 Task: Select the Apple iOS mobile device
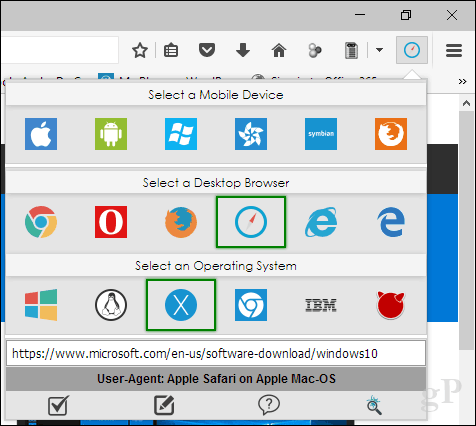(x=41, y=134)
